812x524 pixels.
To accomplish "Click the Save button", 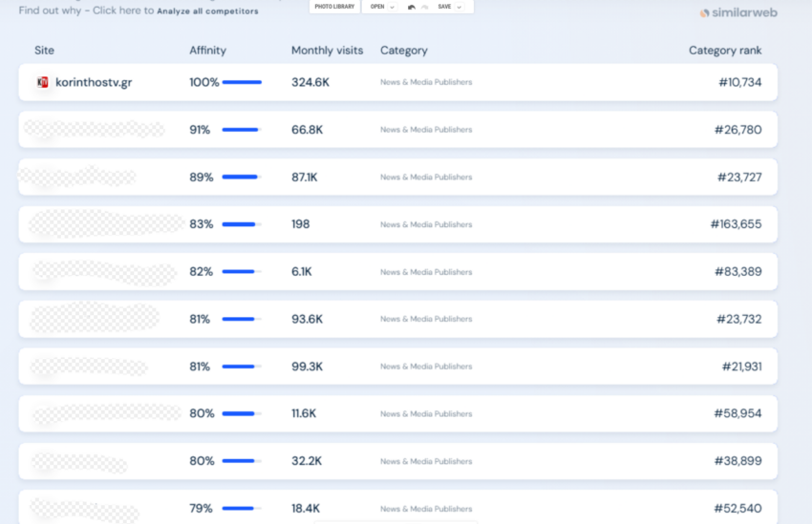I will [x=444, y=7].
